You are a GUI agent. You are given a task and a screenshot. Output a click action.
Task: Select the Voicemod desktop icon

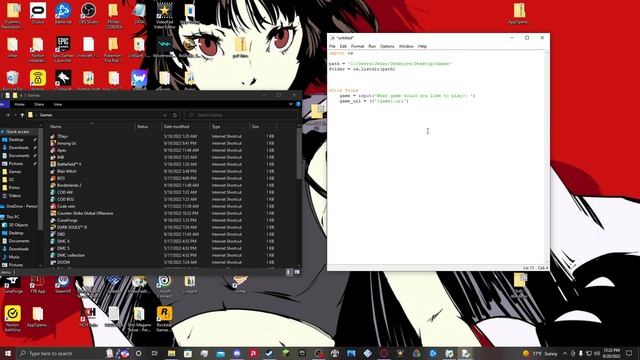click(x=164, y=48)
